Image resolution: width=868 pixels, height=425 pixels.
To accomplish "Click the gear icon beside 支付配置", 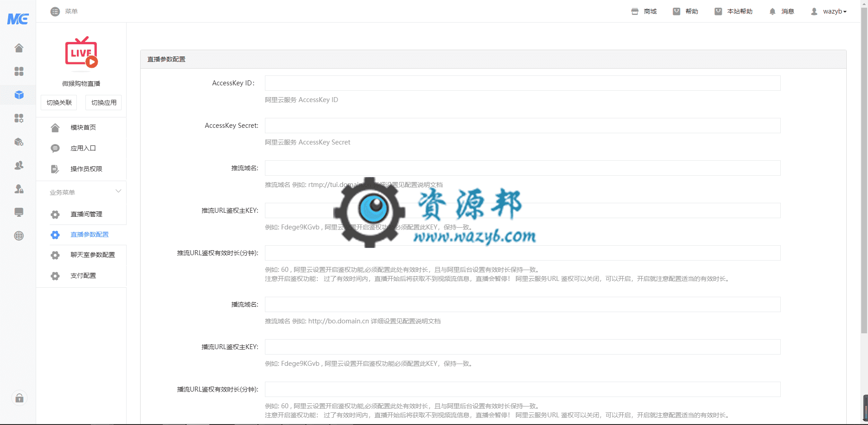I will [55, 276].
